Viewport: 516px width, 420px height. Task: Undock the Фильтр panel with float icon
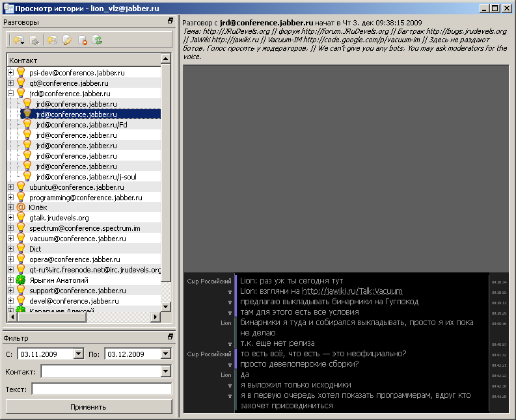170,337
